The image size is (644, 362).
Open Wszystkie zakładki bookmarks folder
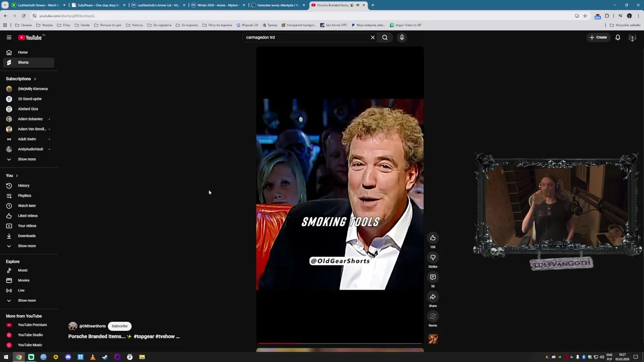[x=625, y=25]
